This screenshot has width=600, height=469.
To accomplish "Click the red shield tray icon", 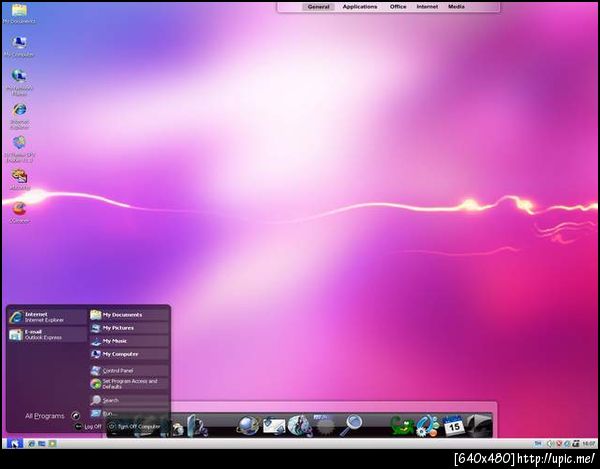I will coord(559,444).
